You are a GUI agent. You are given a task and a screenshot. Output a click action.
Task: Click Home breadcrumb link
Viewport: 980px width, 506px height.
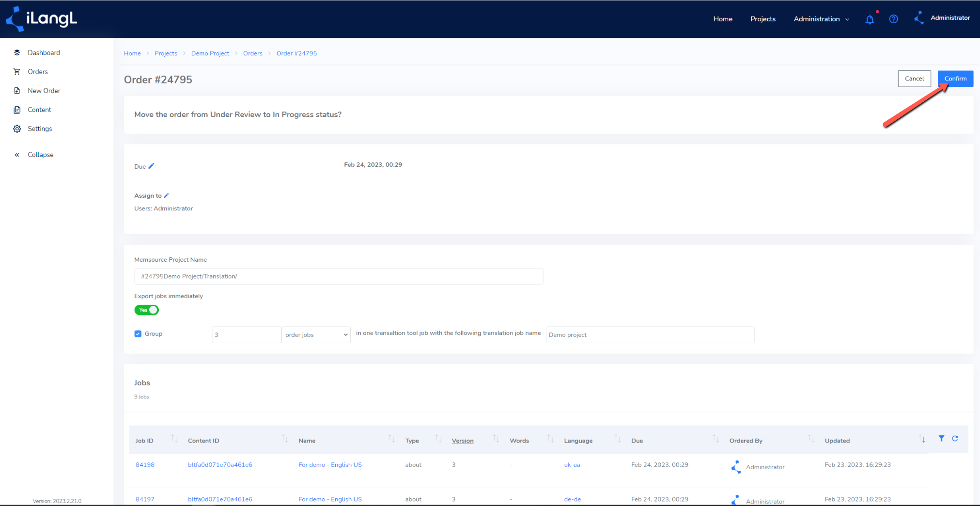pos(132,53)
